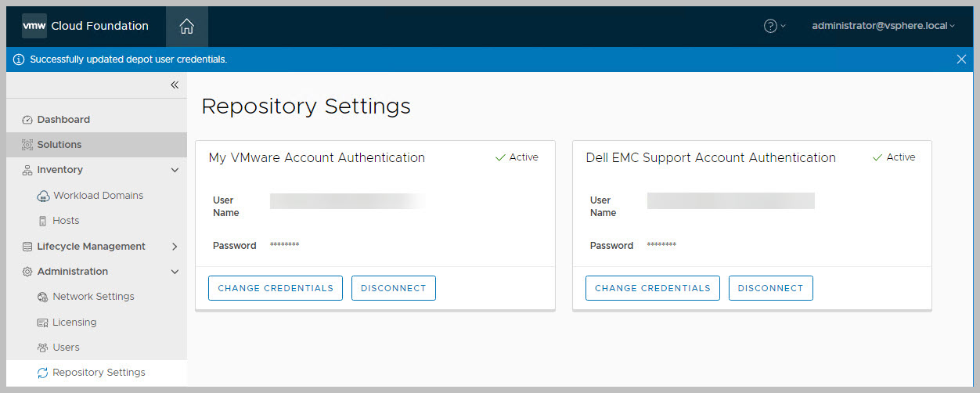
Task: Select Repository Settings in sidebar
Action: click(99, 373)
